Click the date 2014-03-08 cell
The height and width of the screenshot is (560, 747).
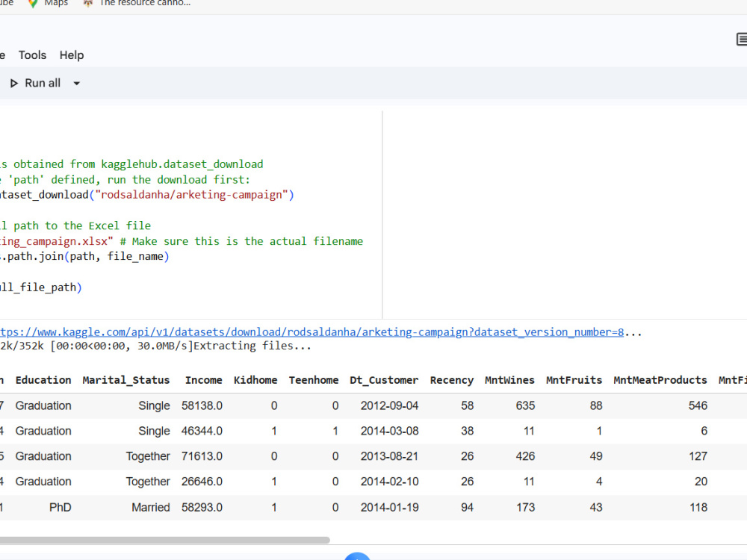[390, 431]
